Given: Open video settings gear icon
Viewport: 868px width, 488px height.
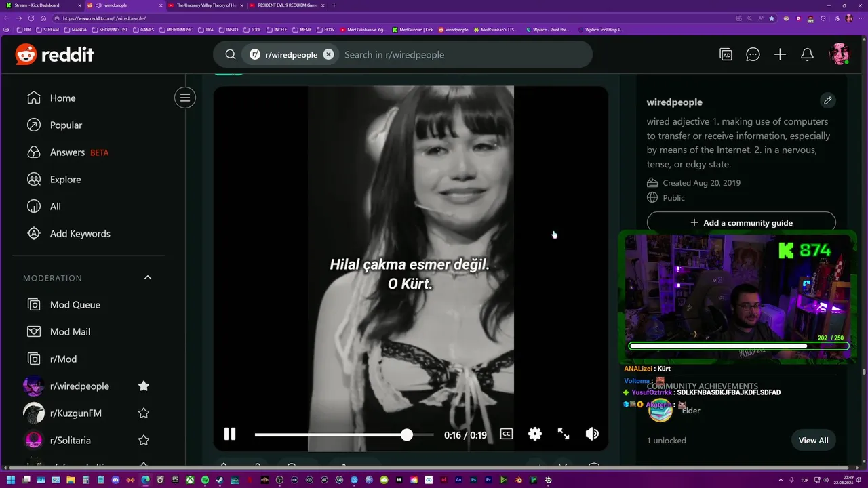Looking at the screenshot, I should (x=535, y=434).
